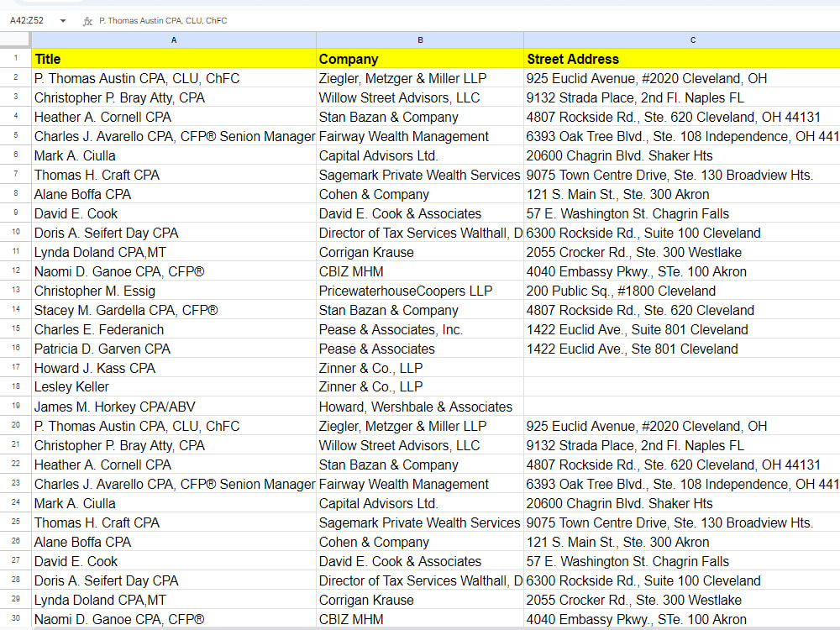Select cell Heather A. Cornell CPA in row 4

click(x=174, y=117)
